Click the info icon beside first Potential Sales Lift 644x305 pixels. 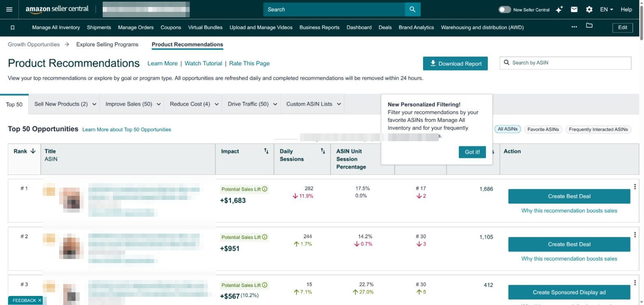[x=264, y=189]
